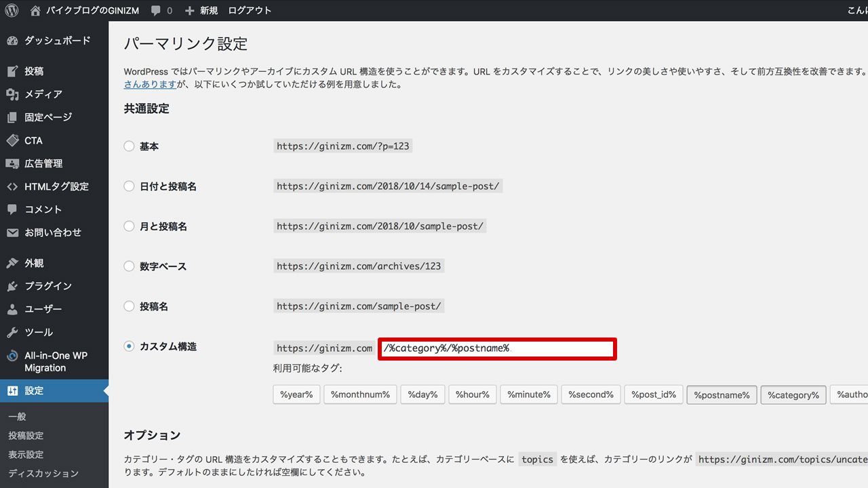Click the https://ginizm.com/2018/10/sample-post/ example

380,226
